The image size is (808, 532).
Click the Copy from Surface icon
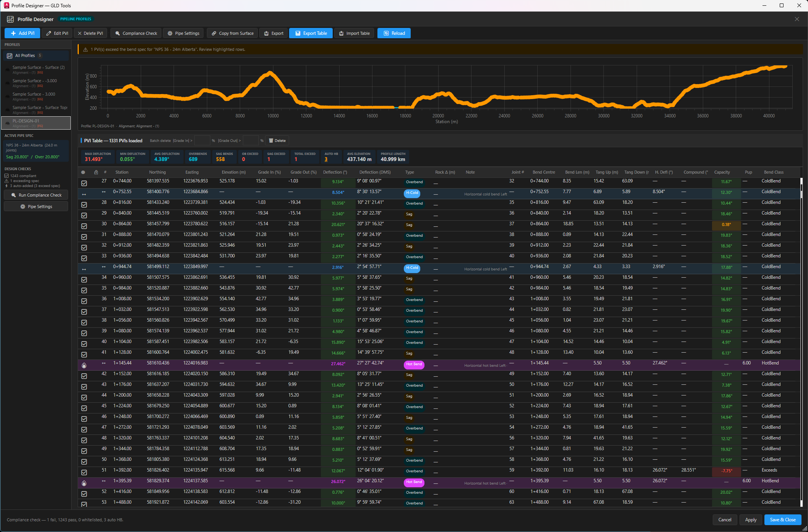[x=215, y=33]
